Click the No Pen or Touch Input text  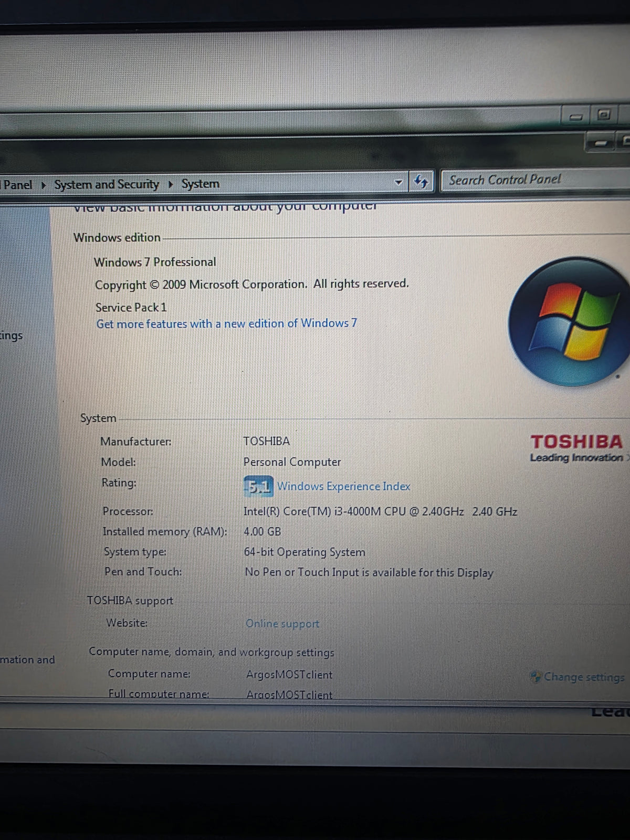(x=369, y=572)
